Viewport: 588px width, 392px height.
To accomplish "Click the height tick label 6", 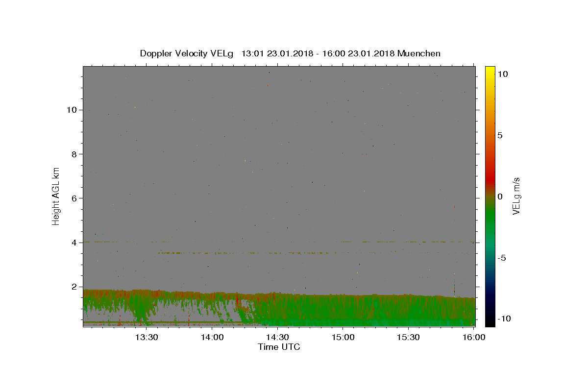I will click(x=75, y=198).
